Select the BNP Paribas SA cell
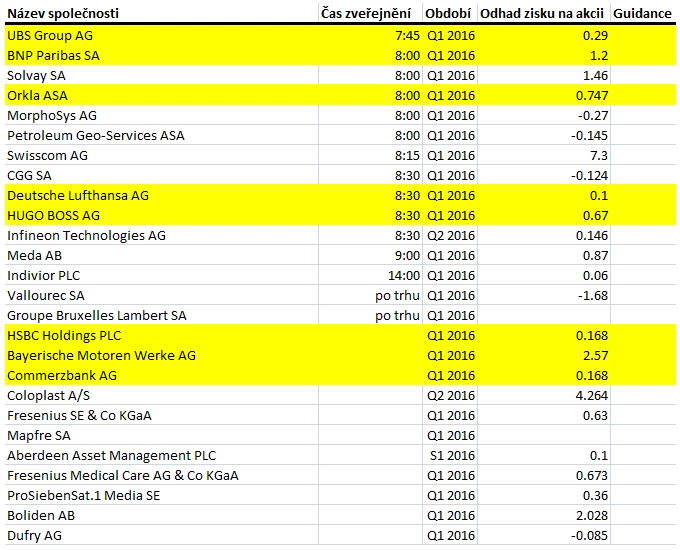Screen dimensions: 680x550 [53, 56]
